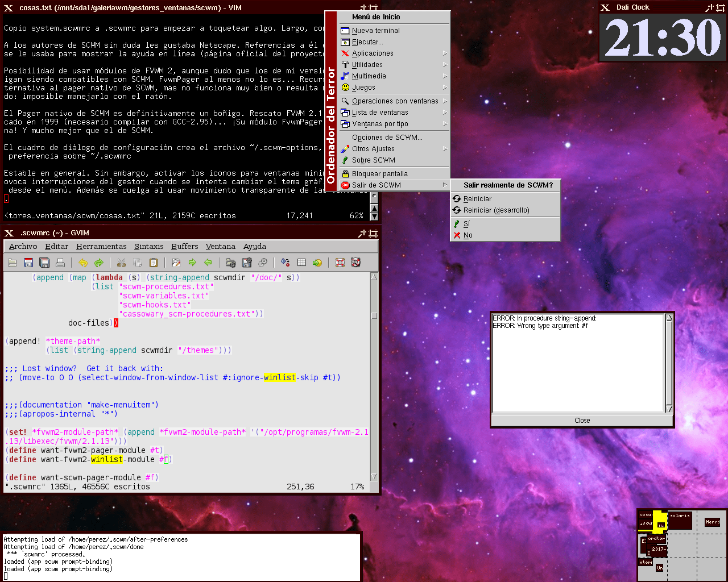Save all files in GVIM toolbar
The width and height of the screenshot is (728, 582).
point(44,263)
